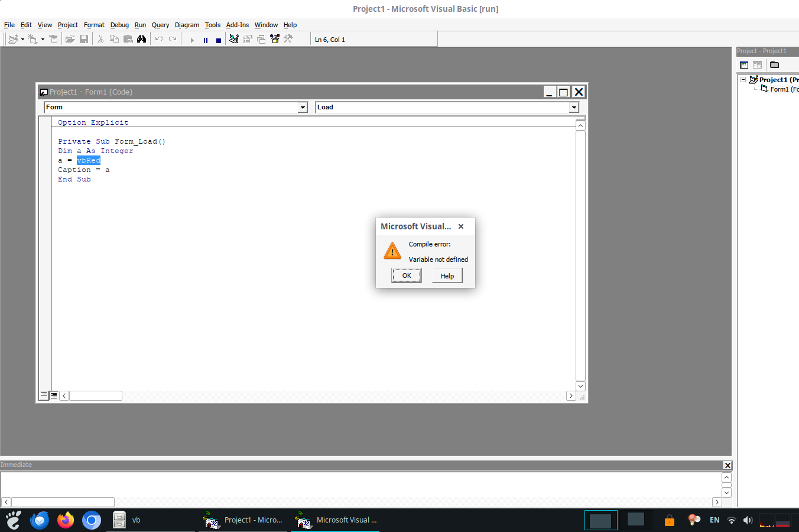Open the Project menu

point(68,25)
